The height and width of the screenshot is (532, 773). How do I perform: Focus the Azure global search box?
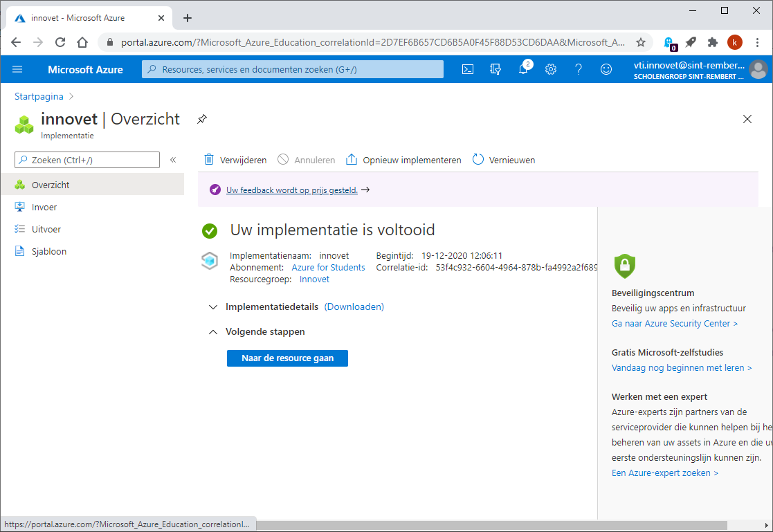293,69
